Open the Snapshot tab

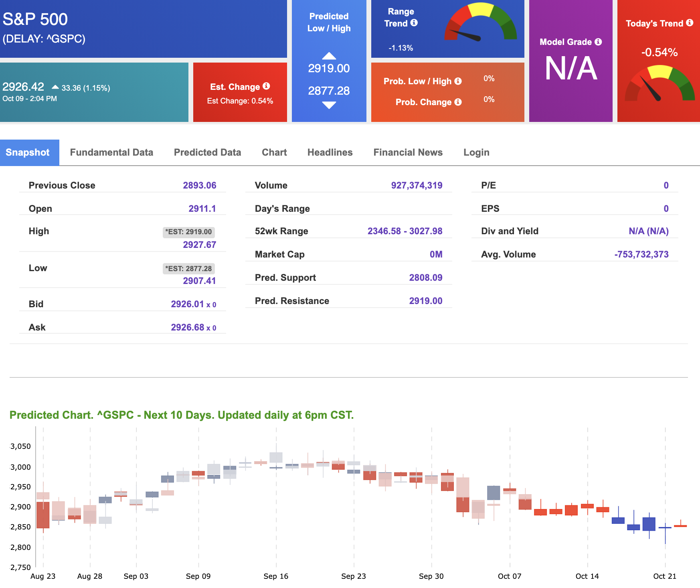pos(30,152)
